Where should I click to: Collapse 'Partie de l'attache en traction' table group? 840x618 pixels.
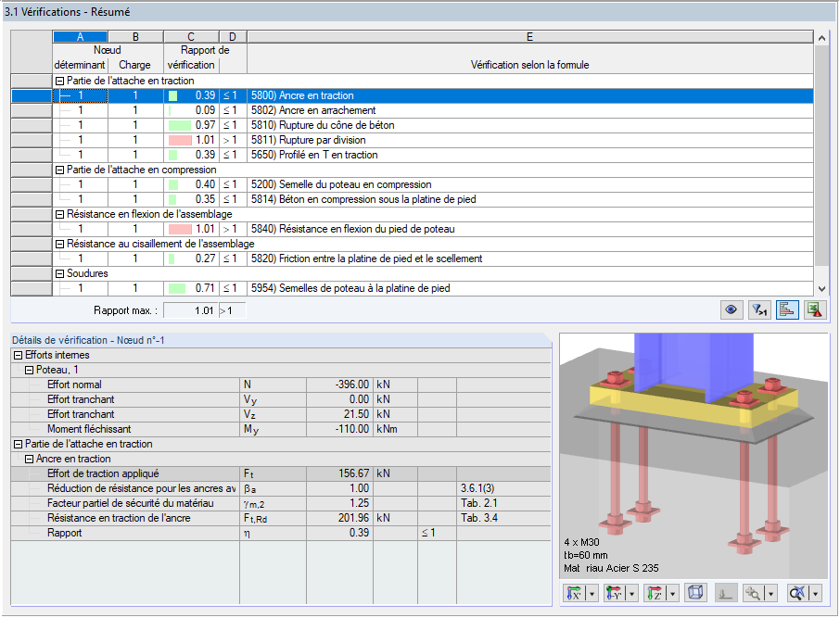pyautogui.click(x=60, y=81)
